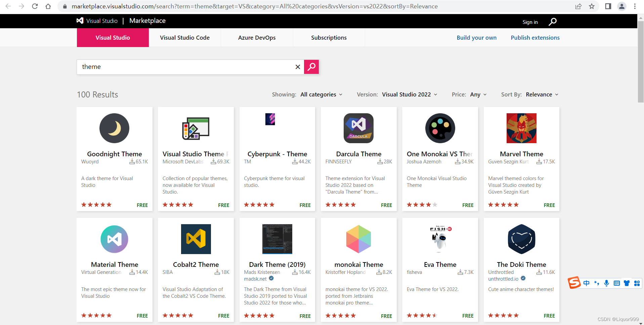Open the browser side panel
This screenshot has height=325, width=644.
click(608, 6)
